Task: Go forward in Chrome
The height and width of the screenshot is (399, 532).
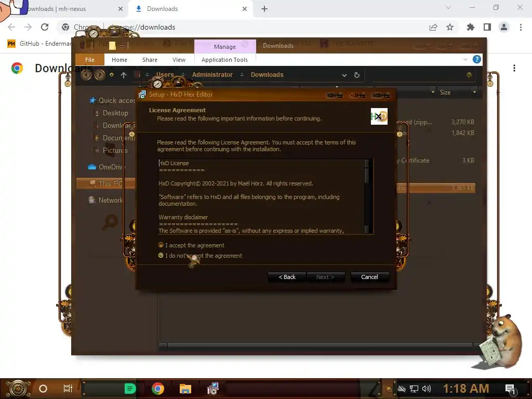Action: pos(28,27)
